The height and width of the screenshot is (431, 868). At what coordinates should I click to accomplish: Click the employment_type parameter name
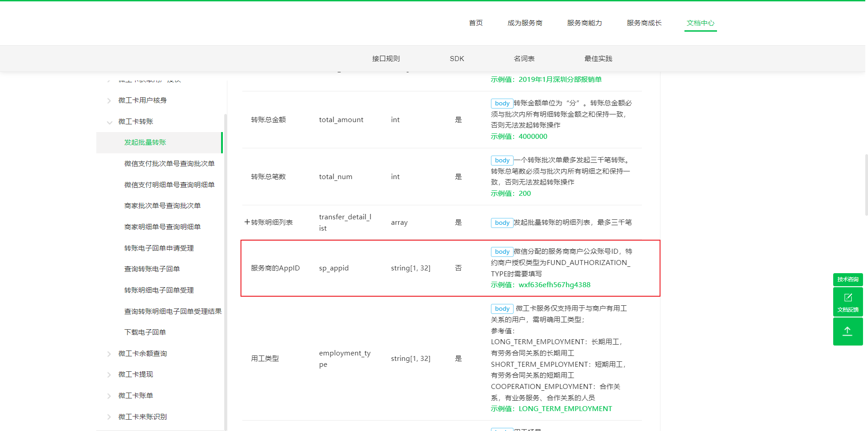tap(344, 359)
